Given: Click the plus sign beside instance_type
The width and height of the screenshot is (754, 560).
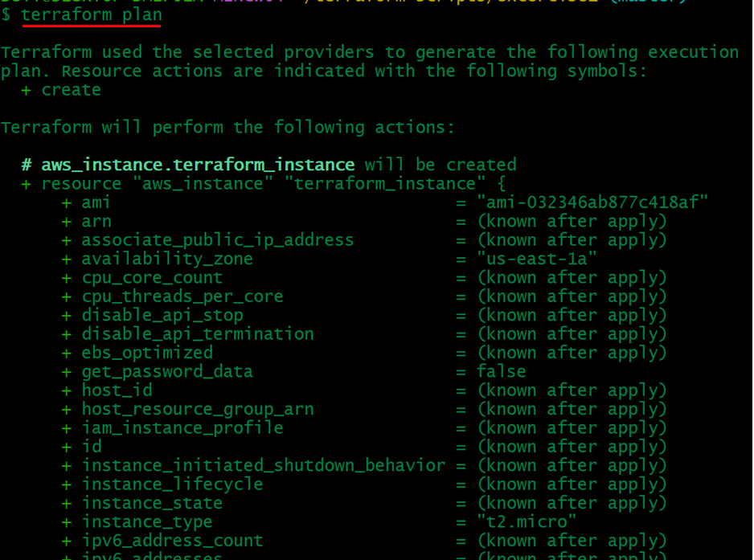Looking at the screenshot, I should click(x=67, y=522).
